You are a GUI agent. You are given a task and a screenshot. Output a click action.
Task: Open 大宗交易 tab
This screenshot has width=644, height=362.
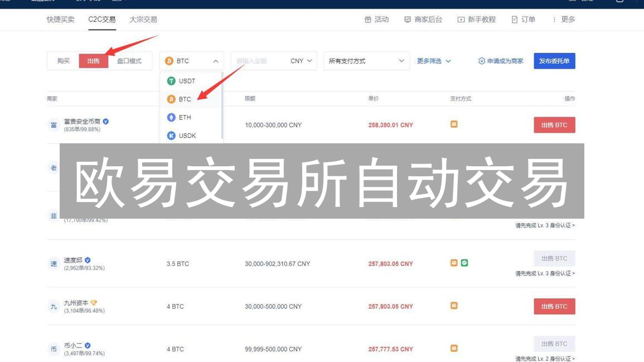point(143,20)
